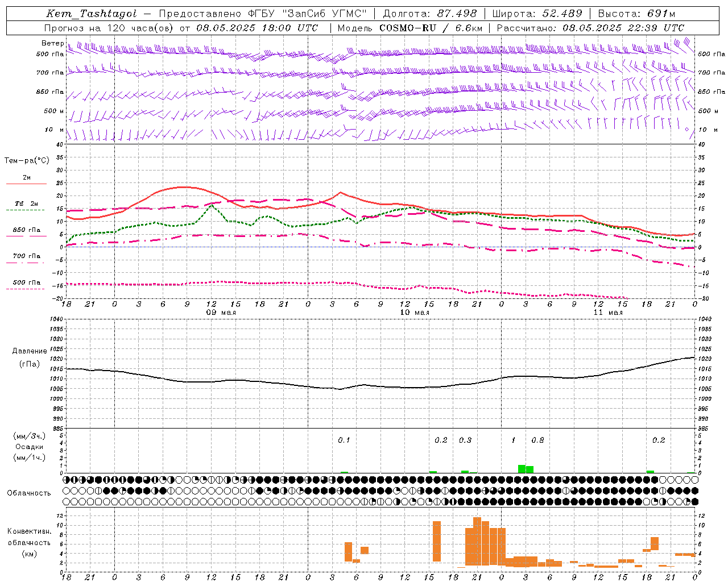728x582 pixels.
Task: Click the '10 м' wind level label on the left
Action: coord(54,130)
